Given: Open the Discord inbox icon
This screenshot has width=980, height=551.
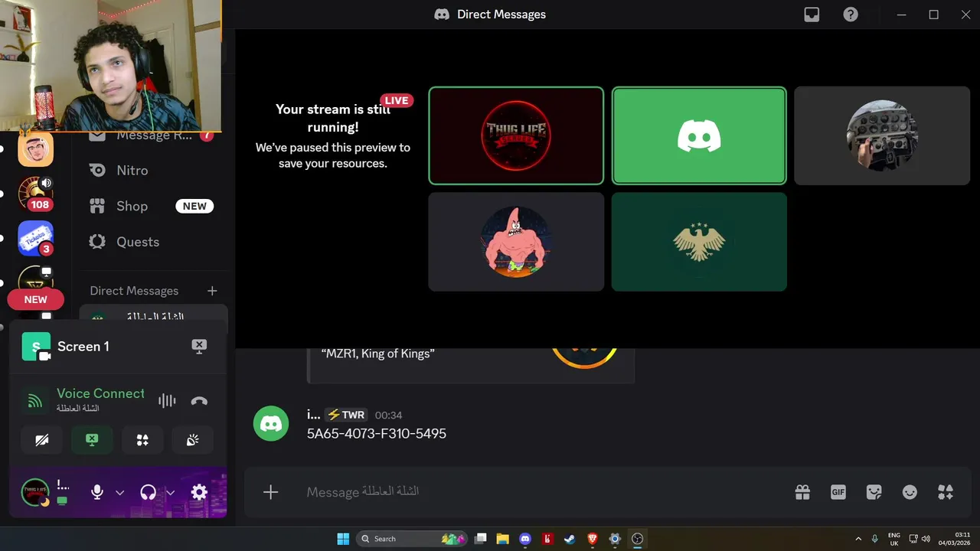Looking at the screenshot, I should pos(812,15).
